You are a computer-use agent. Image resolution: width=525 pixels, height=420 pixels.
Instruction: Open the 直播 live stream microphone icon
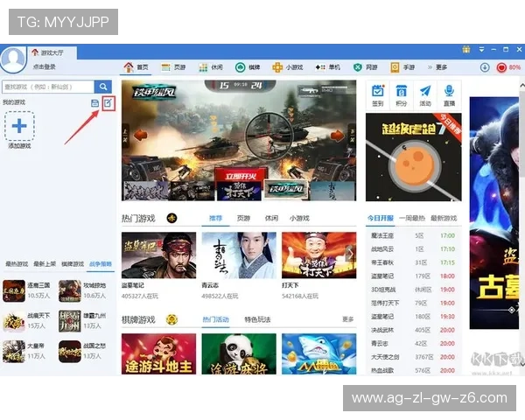point(449,95)
